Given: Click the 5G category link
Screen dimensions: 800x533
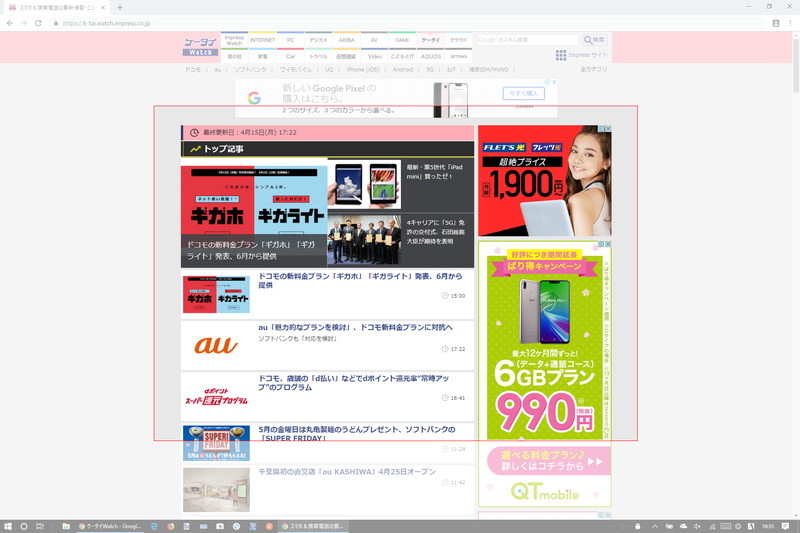Looking at the screenshot, I should pyautogui.click(x=430, y=69).
